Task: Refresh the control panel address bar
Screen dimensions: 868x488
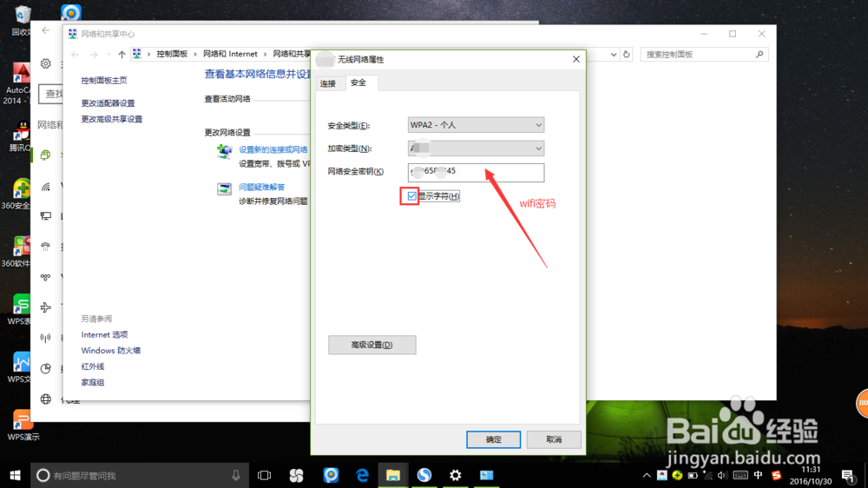Action: pyautogui.click(x=627, y=55)
